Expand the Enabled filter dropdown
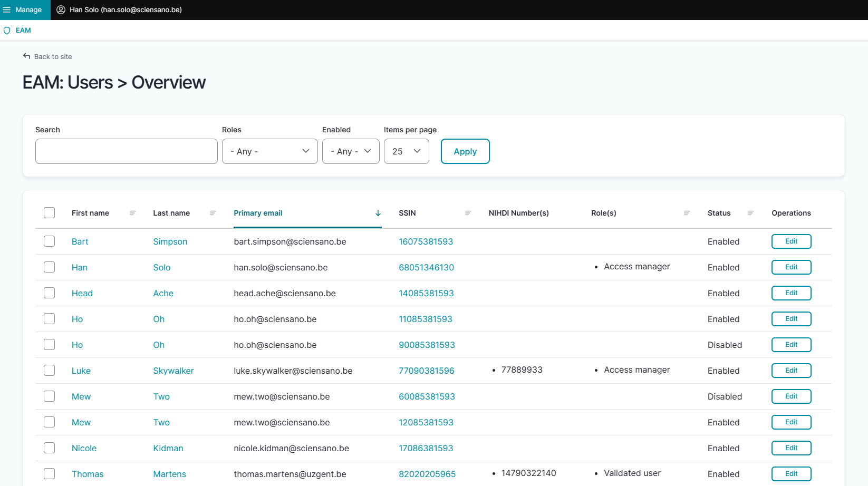The width and height of the screenshot is (868, 486). (351, 151)
